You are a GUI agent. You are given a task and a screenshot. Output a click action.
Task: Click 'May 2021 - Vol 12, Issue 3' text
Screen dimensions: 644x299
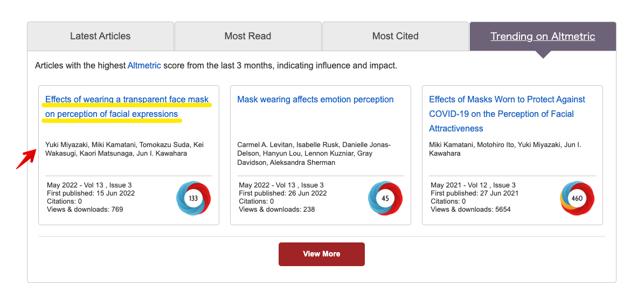[473, 185]
